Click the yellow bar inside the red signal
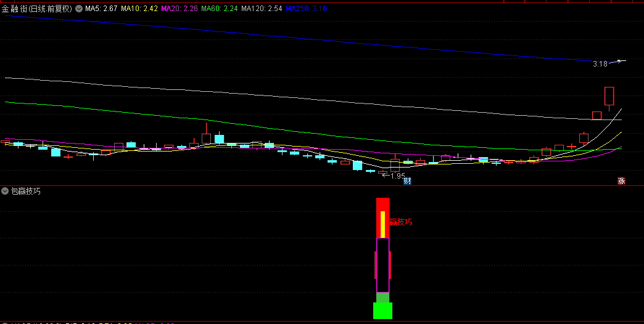644x324 pixels. [x=383, y=224]
